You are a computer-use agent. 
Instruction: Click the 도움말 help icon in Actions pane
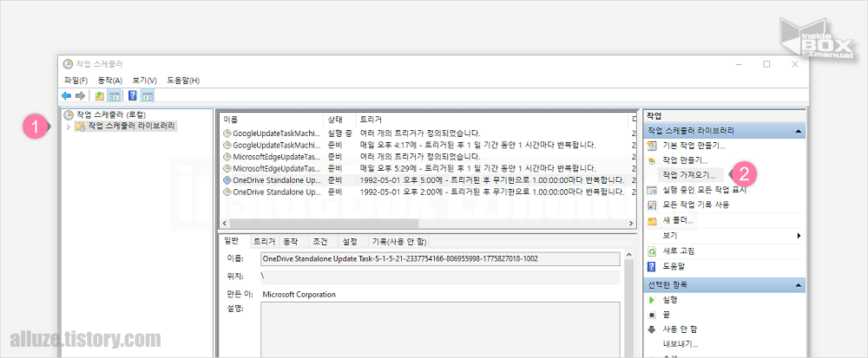pyautogui.click(x=652, y=266)
